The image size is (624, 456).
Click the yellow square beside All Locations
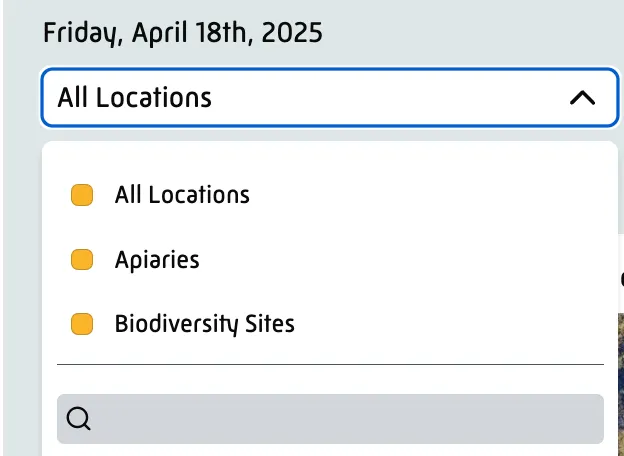[82, 195]
